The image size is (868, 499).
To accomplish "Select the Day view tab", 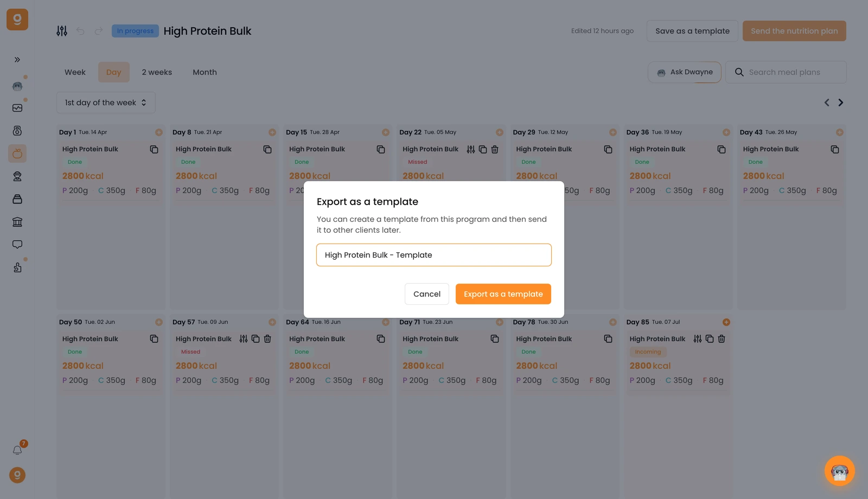I will 114,72.
